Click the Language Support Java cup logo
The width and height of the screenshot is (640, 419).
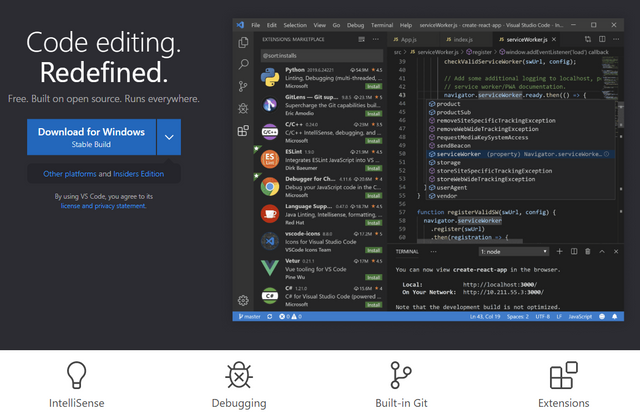[x=270, y=214]
